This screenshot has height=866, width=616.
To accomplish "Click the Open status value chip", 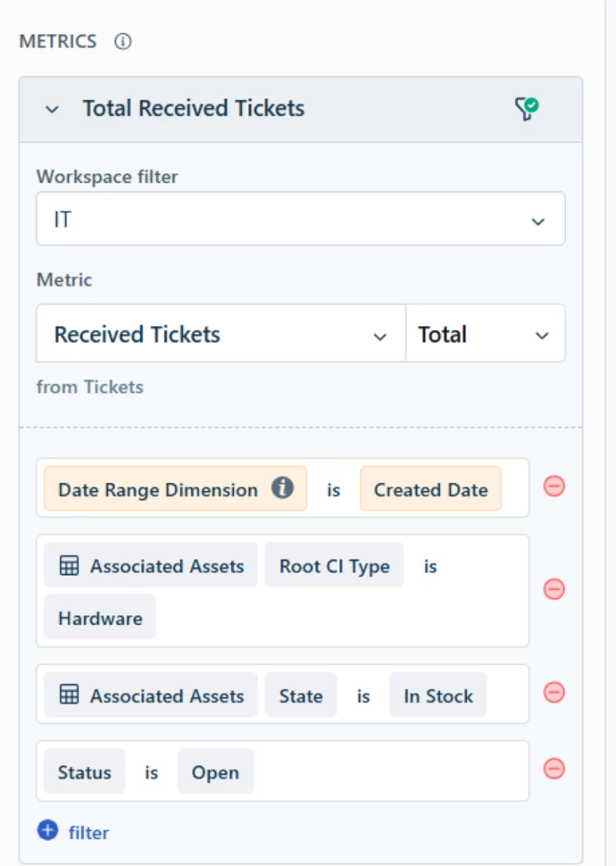I will pyautogui.click(x=215, y=771).
